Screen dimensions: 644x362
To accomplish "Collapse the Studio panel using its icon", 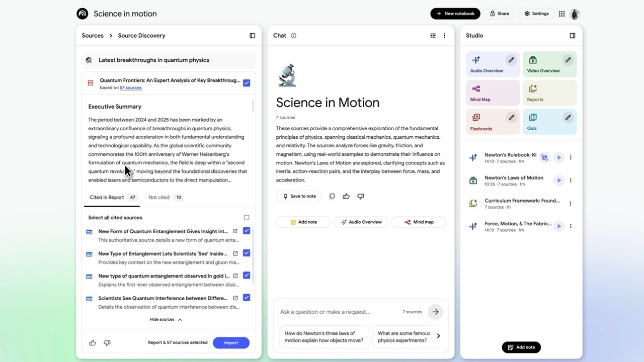I will tap(572, 36).
